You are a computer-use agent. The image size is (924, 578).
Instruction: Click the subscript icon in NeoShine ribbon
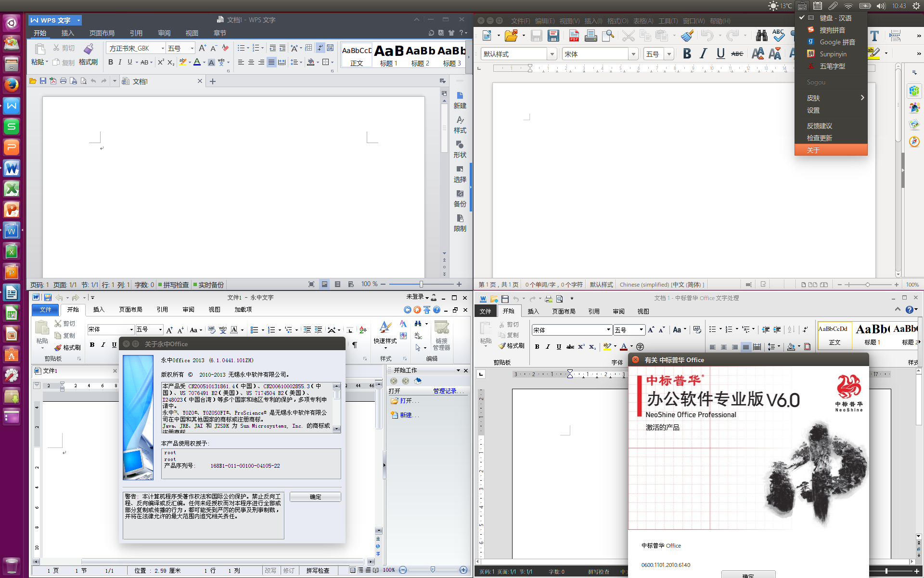click(x=592, y=347)
